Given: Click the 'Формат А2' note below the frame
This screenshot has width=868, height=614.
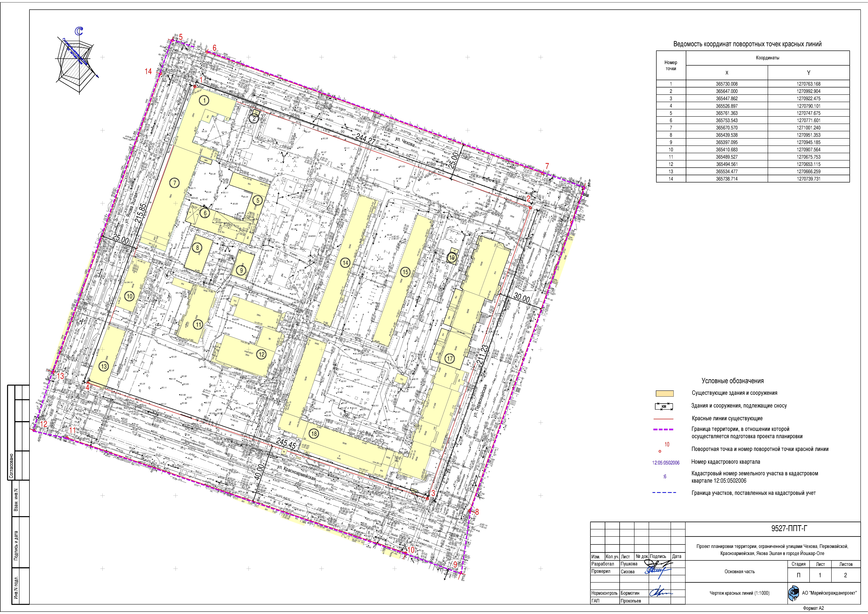Looking at the screenshot, I should click(814, 608).
